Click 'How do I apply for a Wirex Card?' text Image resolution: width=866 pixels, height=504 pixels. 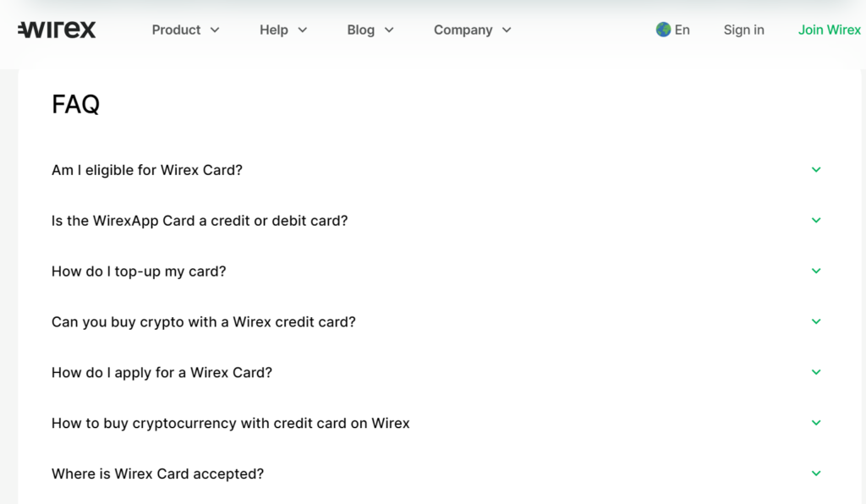[162, 373]
